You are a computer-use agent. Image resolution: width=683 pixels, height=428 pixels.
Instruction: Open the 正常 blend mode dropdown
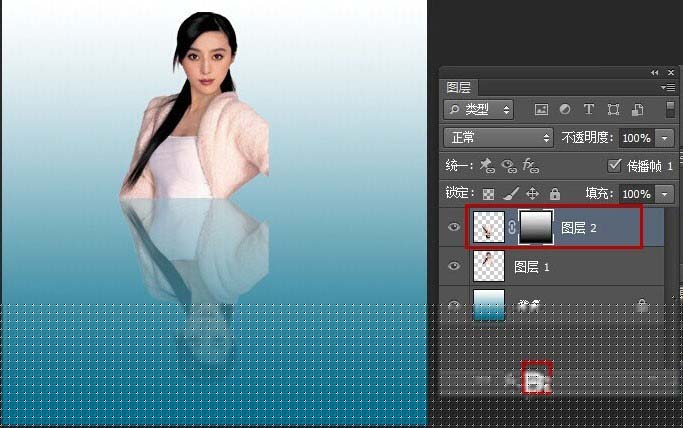pos(498,137)
